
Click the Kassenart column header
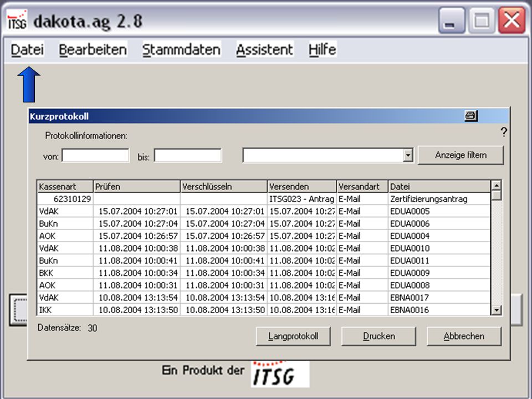tap(65, 187)
